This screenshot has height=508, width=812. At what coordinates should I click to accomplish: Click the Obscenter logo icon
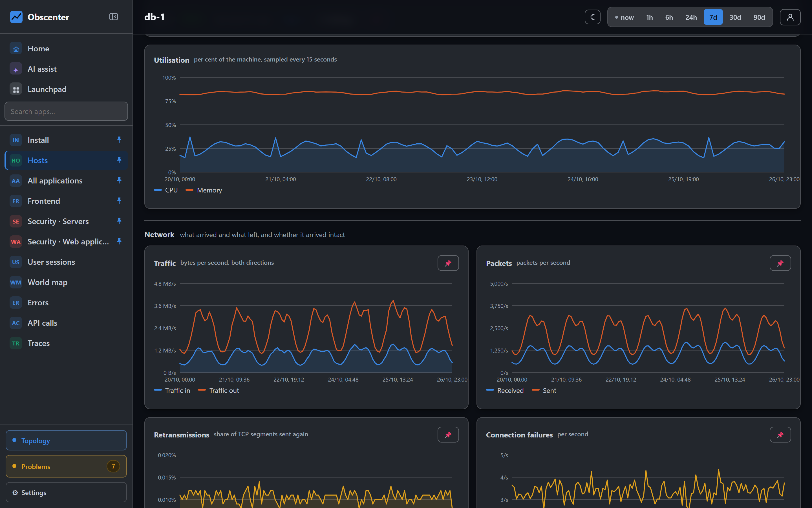pyautogui.click(x=16, y=17)
